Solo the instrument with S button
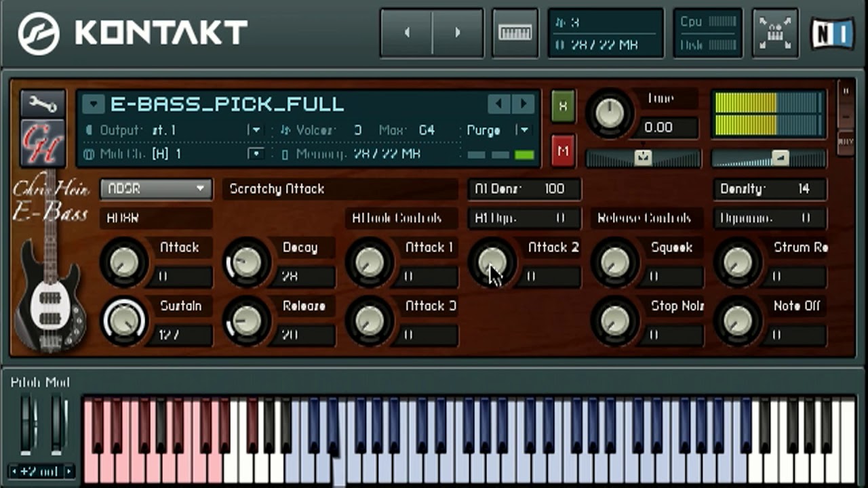Viewport: 868px width, 488px height. (x=563, y=106)
